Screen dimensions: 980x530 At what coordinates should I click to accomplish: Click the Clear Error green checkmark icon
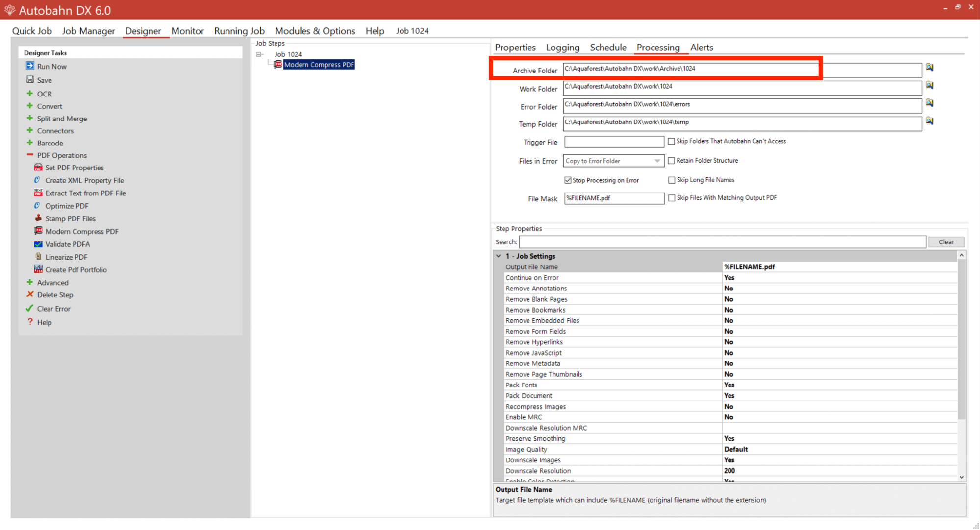click(29, 308)
